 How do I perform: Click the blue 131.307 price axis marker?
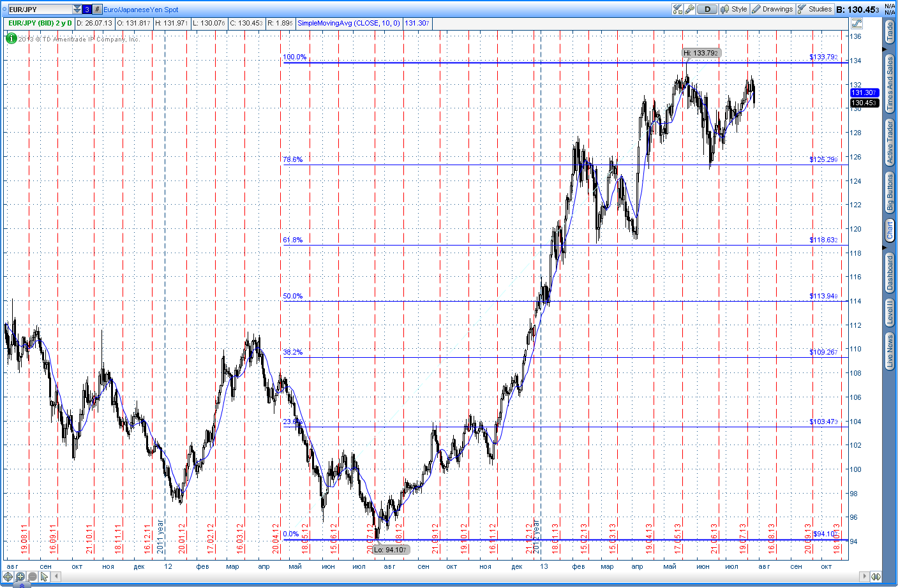click(864, 92)
